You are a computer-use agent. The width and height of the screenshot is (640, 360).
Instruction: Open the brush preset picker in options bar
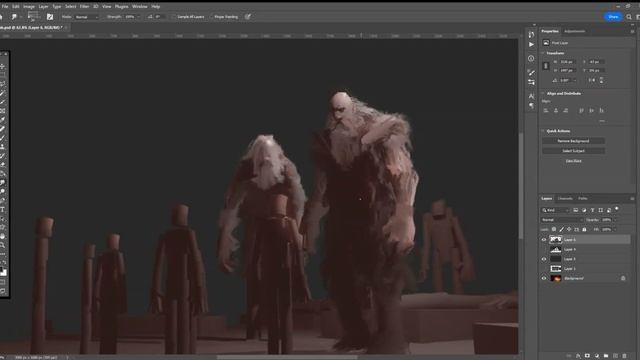coord(33,17)
